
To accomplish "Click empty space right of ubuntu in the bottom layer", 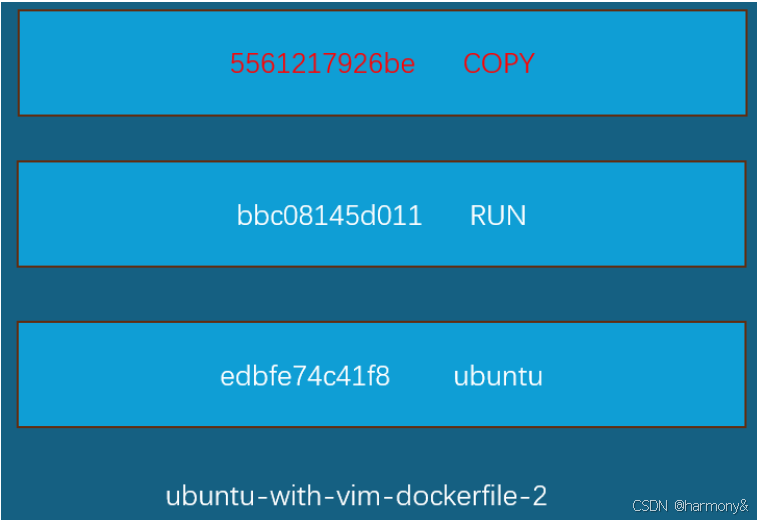I will coord(644,376).
